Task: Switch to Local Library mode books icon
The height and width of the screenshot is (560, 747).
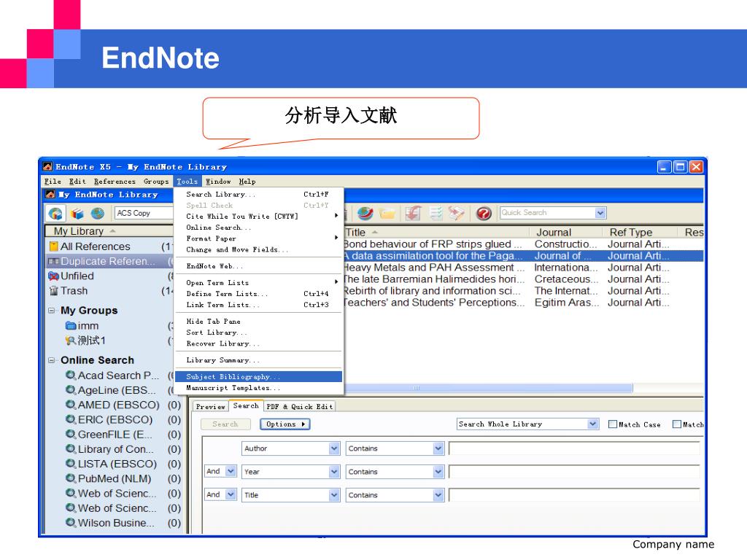Action: [77, 214]
